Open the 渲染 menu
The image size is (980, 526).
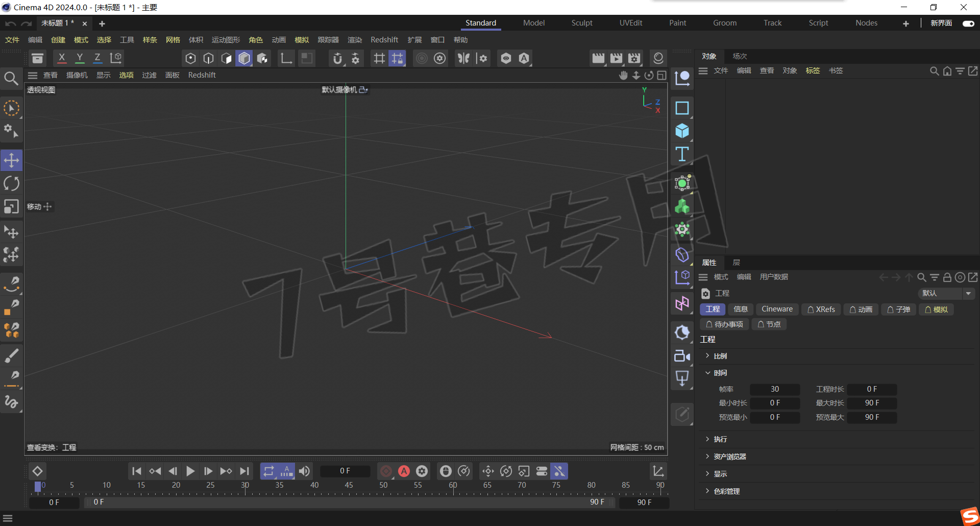355,40
